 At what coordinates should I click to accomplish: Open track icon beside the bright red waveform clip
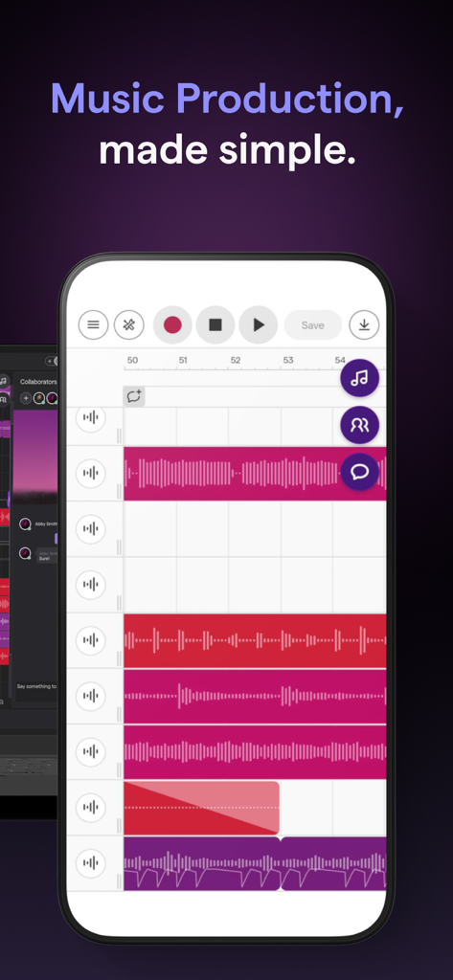coord(91,640)
